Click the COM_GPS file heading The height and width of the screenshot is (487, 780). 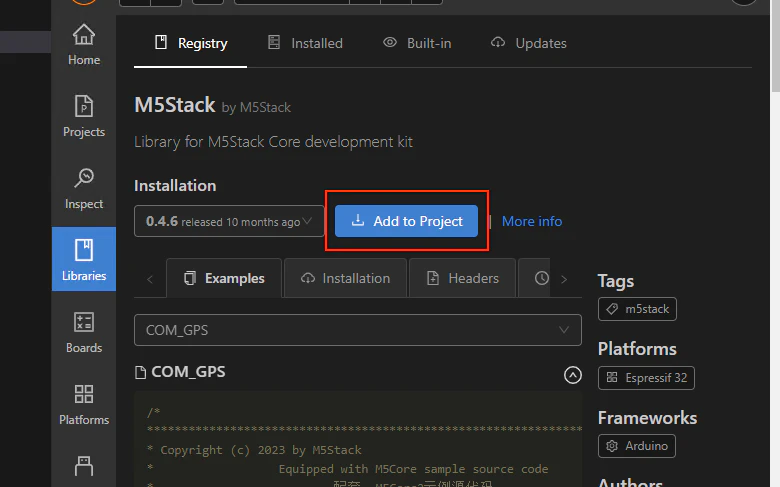[x=188, y=372]
